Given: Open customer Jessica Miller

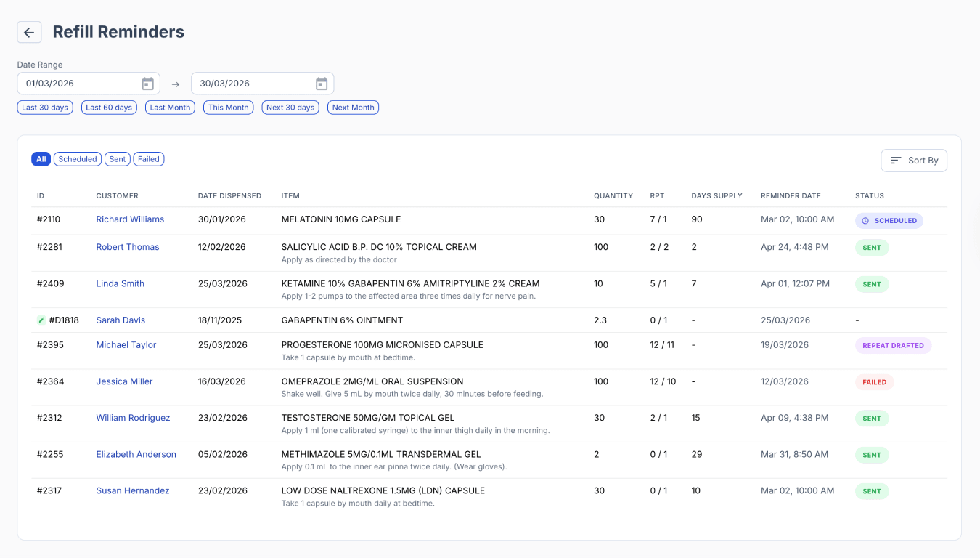Looking at the screenshot, I should click(124, 381).
